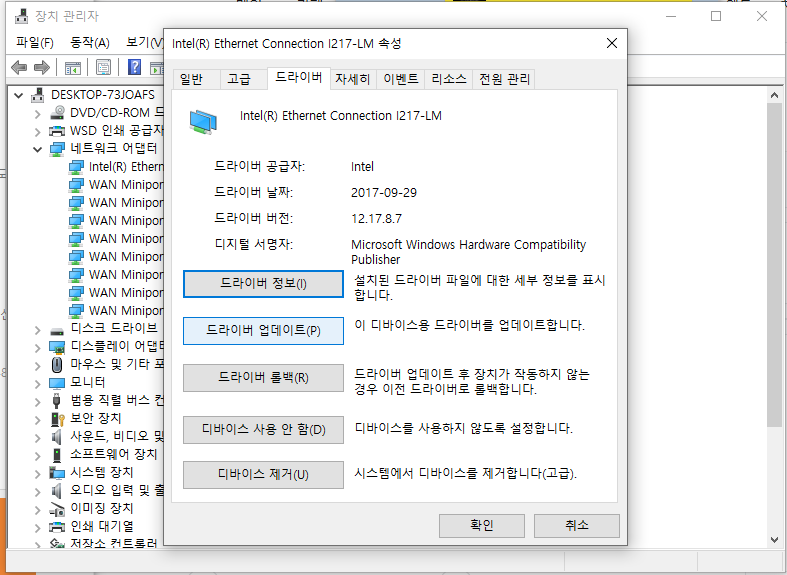Viewport: 787px width, 575px height.
Task: Click the 소프트웨어 장치 icon
Action: (57, 455)
